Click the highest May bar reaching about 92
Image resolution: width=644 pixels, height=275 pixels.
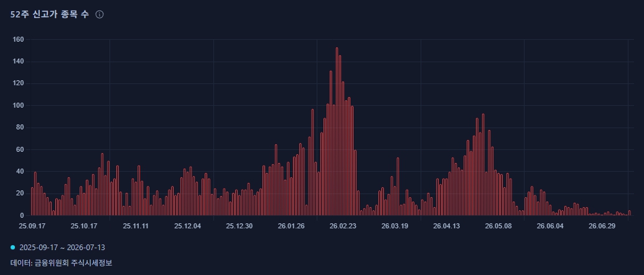point(483,165)
